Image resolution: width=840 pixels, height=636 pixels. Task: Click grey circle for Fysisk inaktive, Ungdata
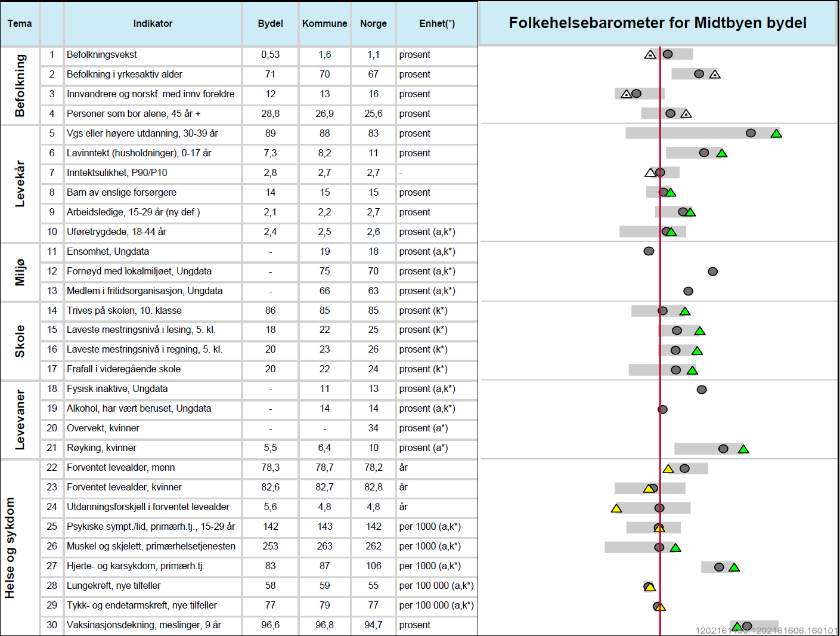point(702,390)
